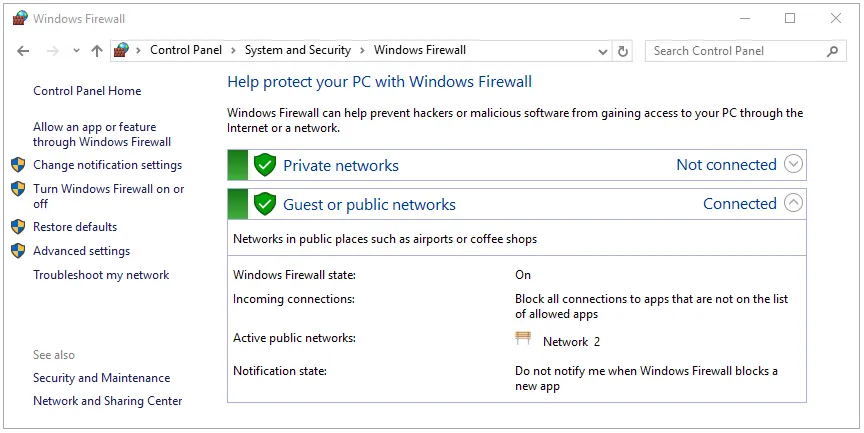Click the Search Control Panel field

click(735, 51)
